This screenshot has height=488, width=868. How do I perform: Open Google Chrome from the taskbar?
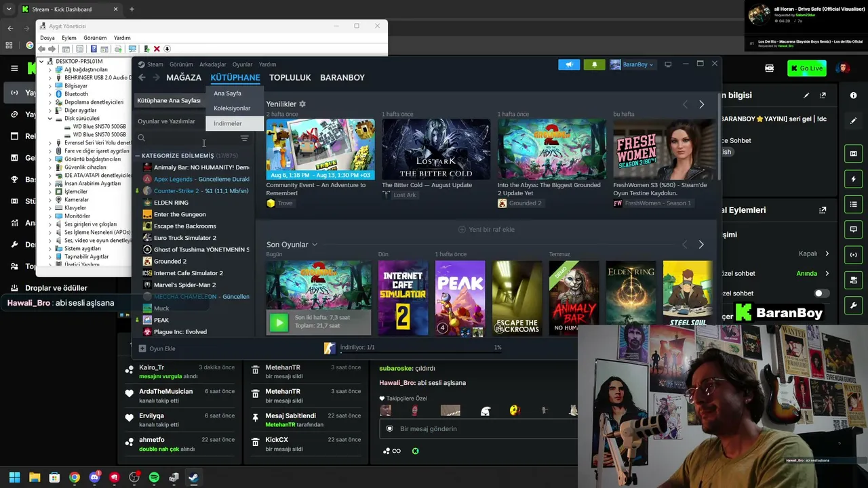coord(75,477)
